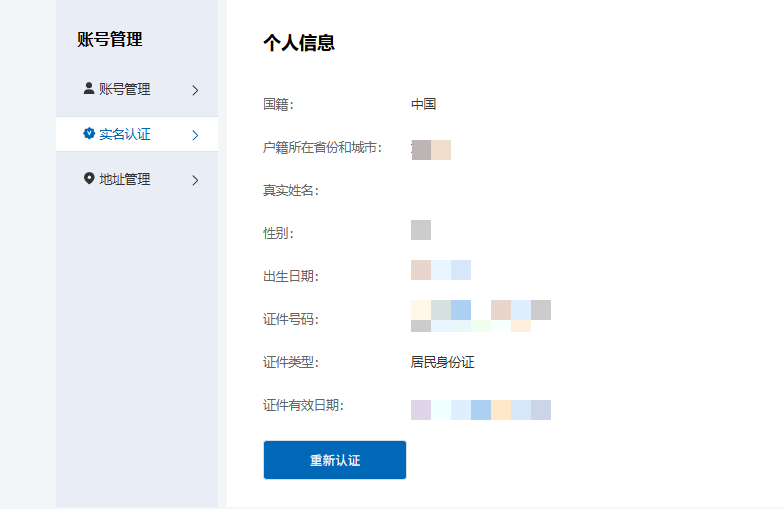Viewport: 783px width, 509px height.
Task: Expand the 实名认证 chevron arrow
Action: 195,135
